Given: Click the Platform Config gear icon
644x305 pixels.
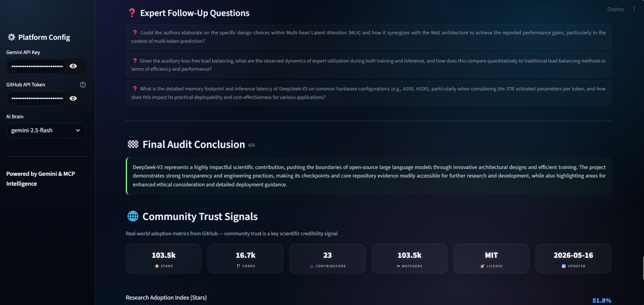Looking at the screenshot, I should (x=11, y=37).
